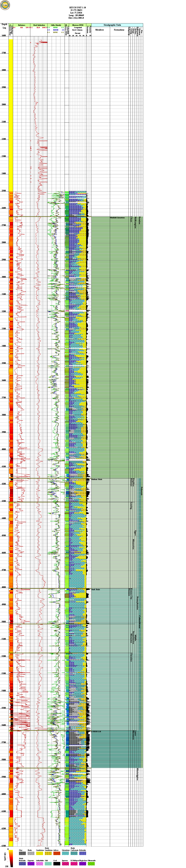The image size is (186, 868).
Task: Select the 4800 depth label
Action: (4, 587)
